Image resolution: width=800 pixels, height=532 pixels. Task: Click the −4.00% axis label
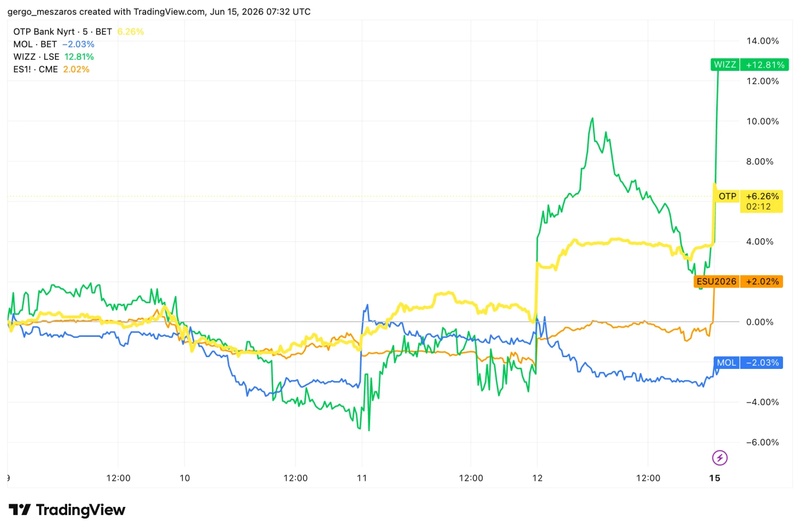[x=762, y=402]
